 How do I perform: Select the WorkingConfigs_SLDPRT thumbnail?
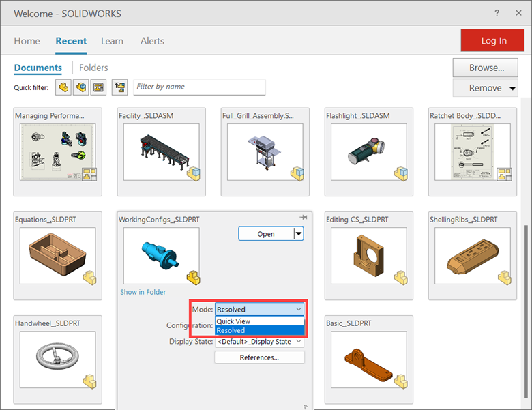(162, 256)
